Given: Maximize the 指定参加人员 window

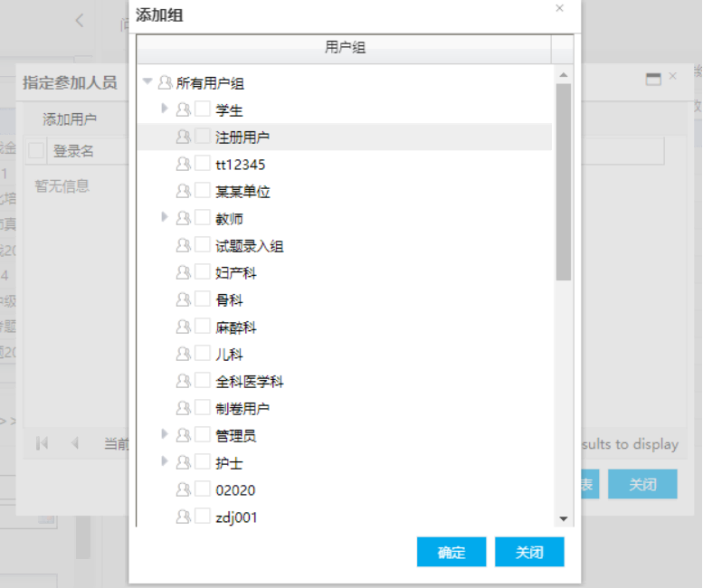Looking at the screenshot, I should 653,80.
